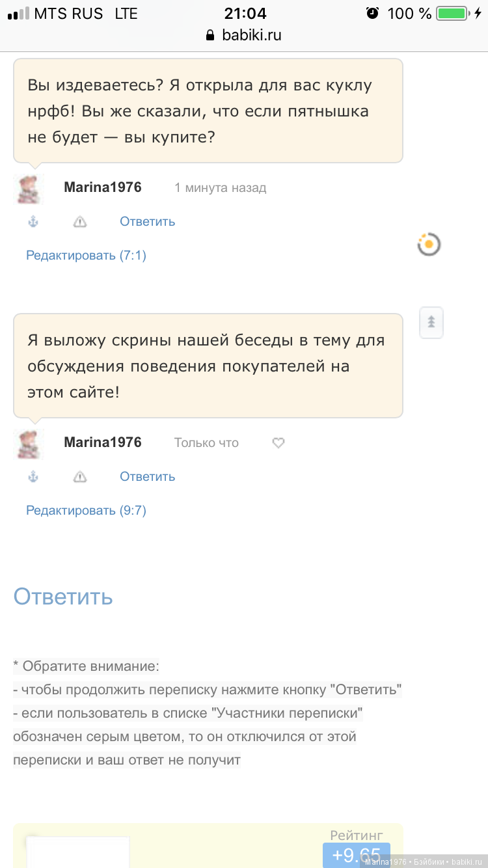Open Marina1976's profile from the second message
488x868 pixels.
tap(102, 442)
